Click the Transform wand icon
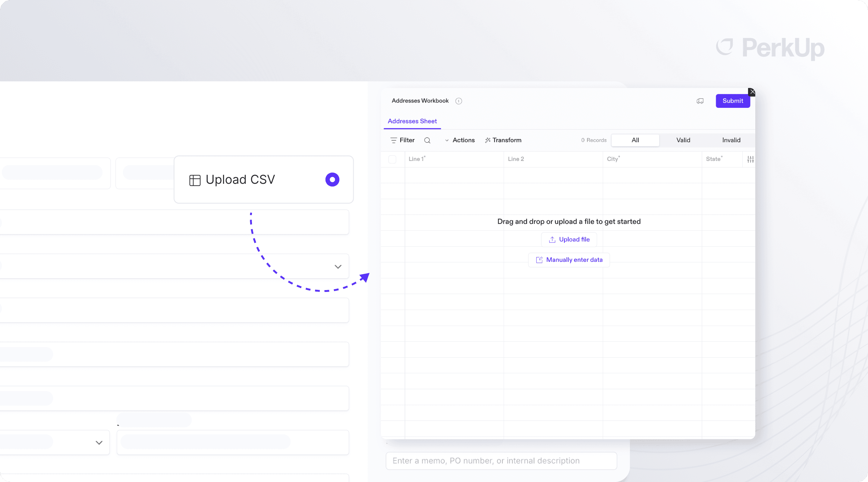This screenshot has width=868, height=482. point(488,140)
